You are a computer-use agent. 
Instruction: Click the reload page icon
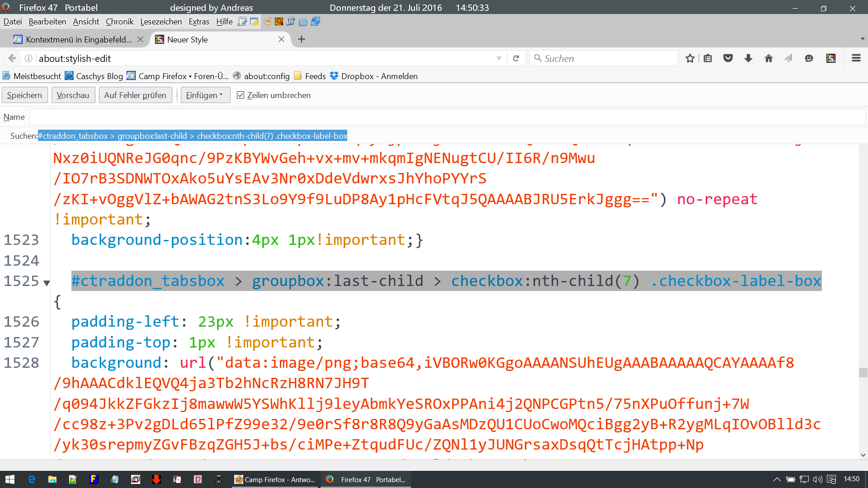tap(516, 58)
